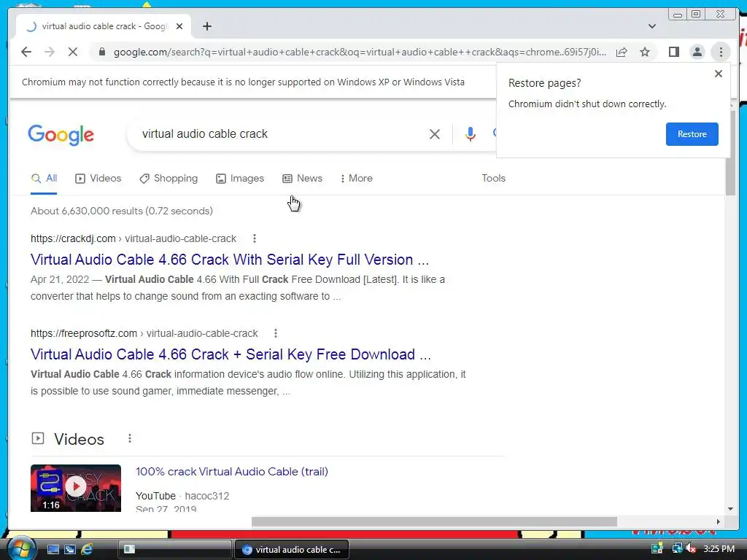Open a new browser tab
Screen dimensions: 747x560
(x=206, y=26)
